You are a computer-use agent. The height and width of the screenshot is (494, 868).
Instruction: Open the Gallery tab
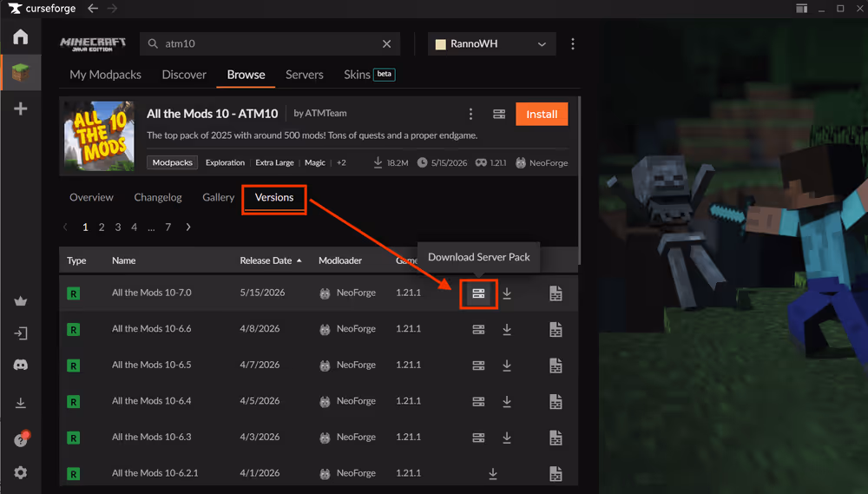click(x=218, y=197)
